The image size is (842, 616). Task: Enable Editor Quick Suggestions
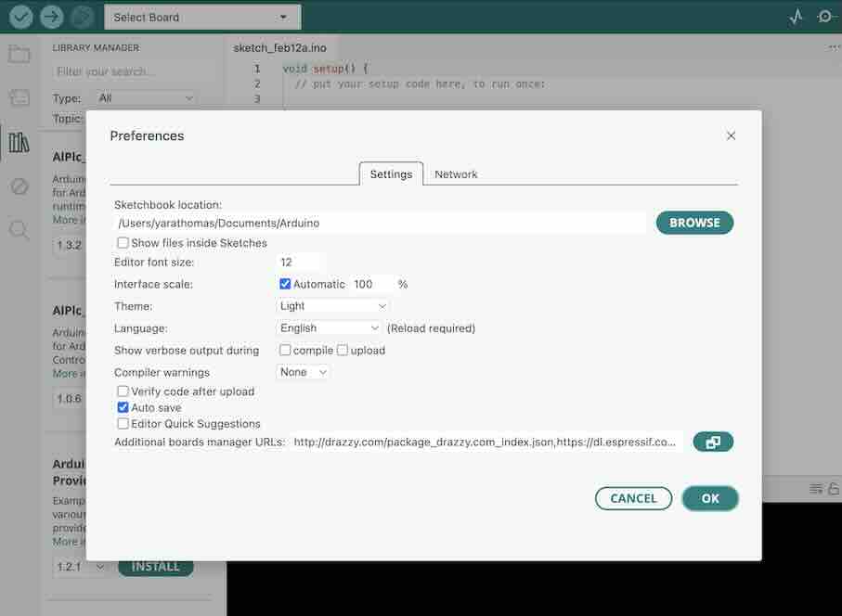coord(123,423)
